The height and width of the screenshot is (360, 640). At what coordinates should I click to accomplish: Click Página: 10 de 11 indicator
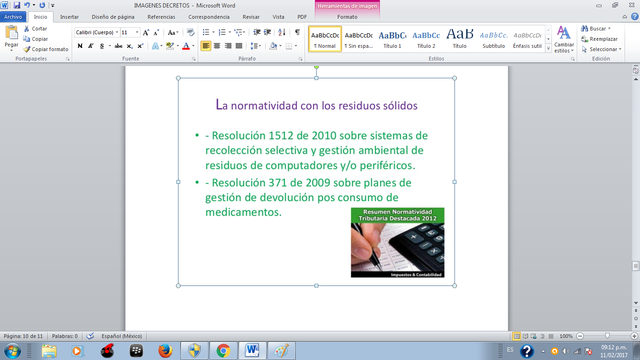[23, 336]
